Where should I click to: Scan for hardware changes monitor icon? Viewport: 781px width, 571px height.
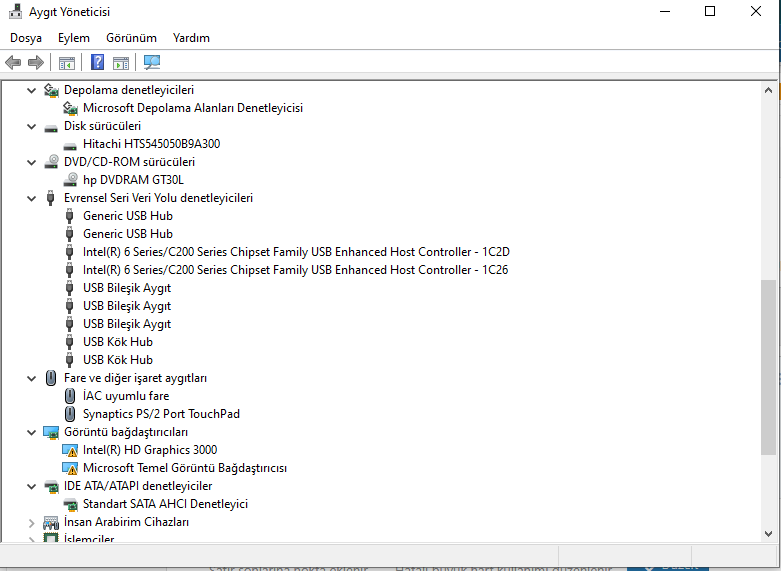[151, 62]
